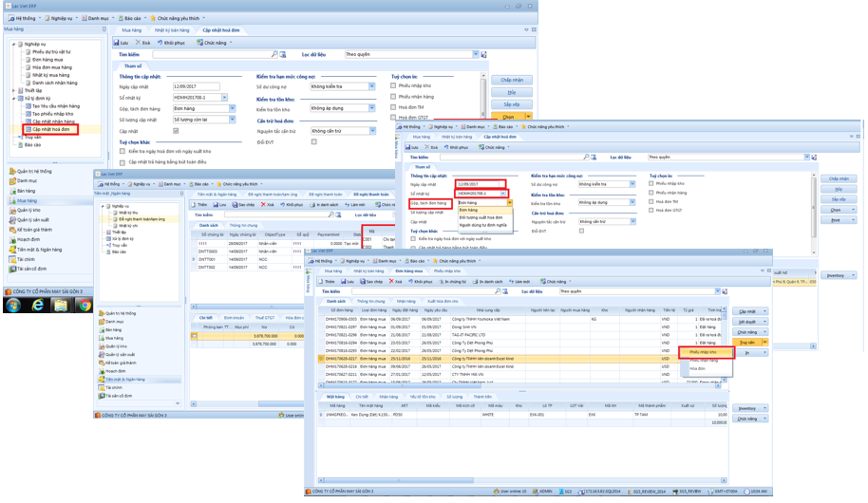Screen dimensions: 868x503
Task: Enable Kiểm tra ngày hoá đơn option in top-left window
Action: [x=123, y=151]
